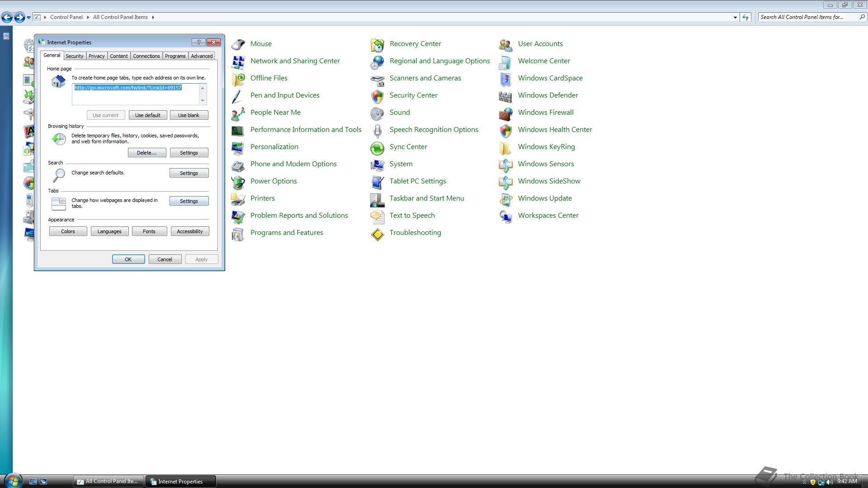Click home page box scroll down arrow
868x488 pixels.
coord(203,101)
